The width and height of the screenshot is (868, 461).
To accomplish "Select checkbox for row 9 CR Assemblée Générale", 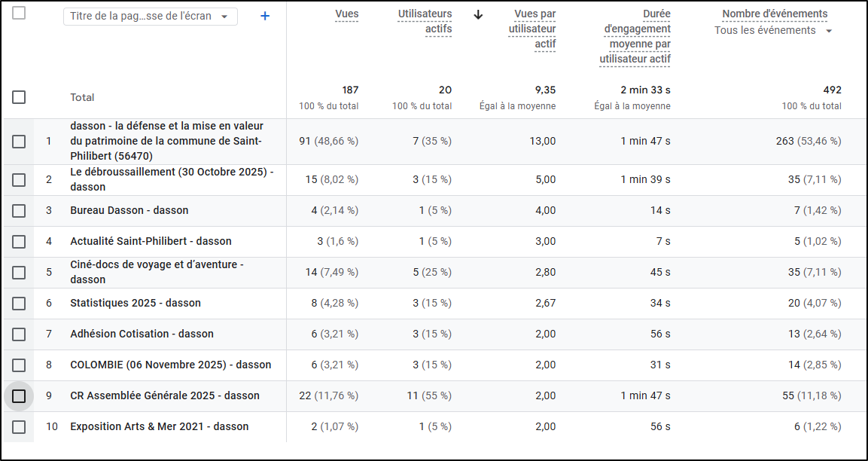I will [19, 396].
